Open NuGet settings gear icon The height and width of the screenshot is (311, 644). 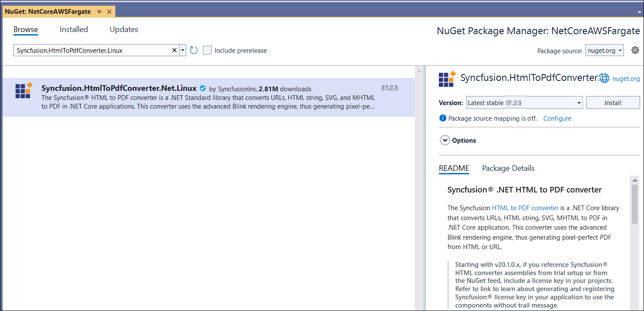[x=635, y=50]
